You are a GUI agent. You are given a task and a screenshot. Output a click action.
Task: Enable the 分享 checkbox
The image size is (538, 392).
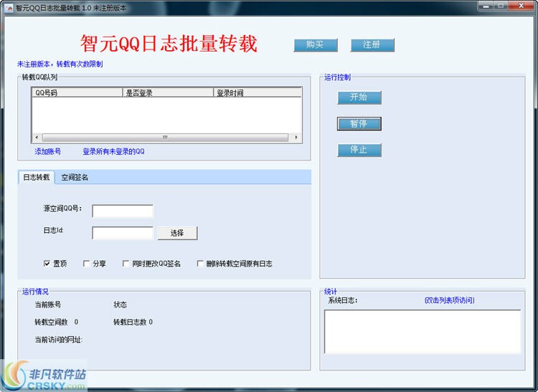pyautogui.click(x=86, y=264)
